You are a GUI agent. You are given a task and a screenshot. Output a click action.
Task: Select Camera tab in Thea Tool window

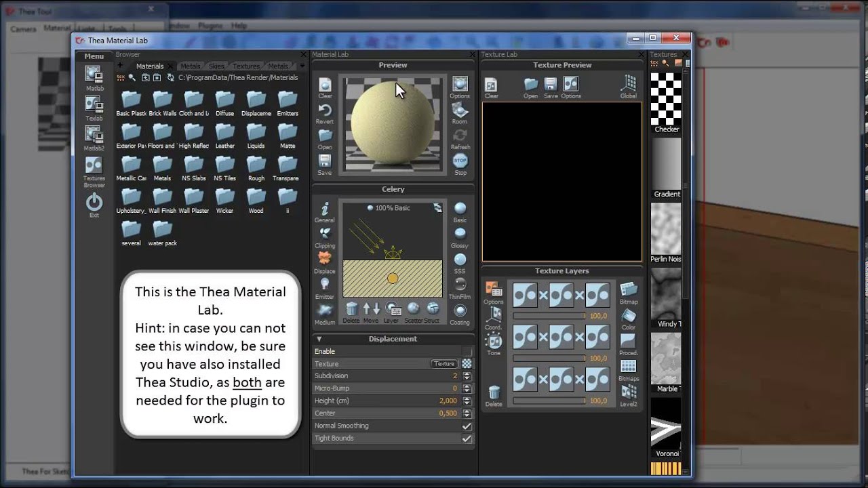coord(23,28)
